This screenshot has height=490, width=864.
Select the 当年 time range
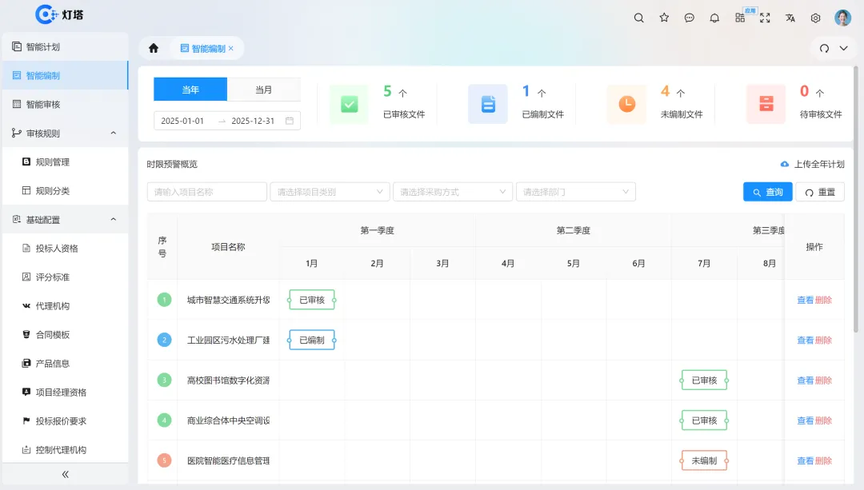point(190,90)
